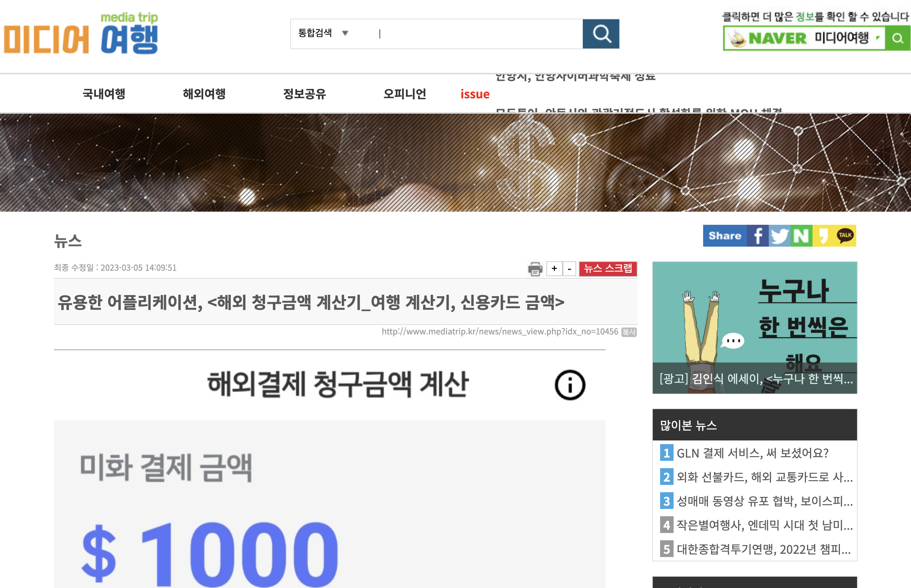This screenshot has height=588, width=911.
Task: Print the article using printer icon
Action: pyautogui.click(x=535, y=269)
